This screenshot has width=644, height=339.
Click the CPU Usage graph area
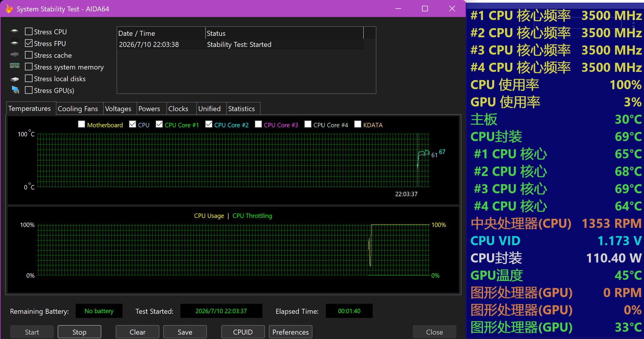point(233,250)
